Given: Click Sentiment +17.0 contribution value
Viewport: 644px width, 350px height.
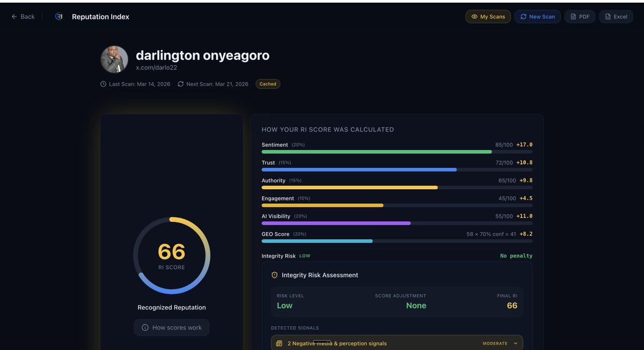Looking at the screenshot, I should click(x=524, y=145).
